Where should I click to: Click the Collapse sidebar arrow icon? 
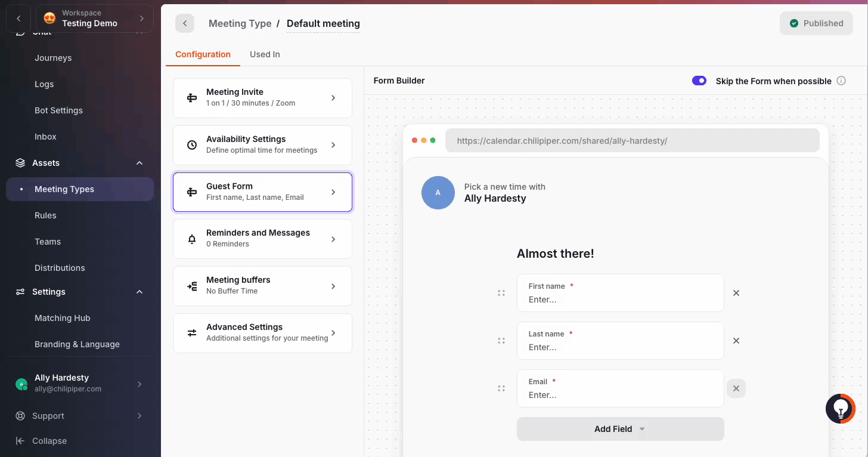pyautogui.click(x=20, y=441)
